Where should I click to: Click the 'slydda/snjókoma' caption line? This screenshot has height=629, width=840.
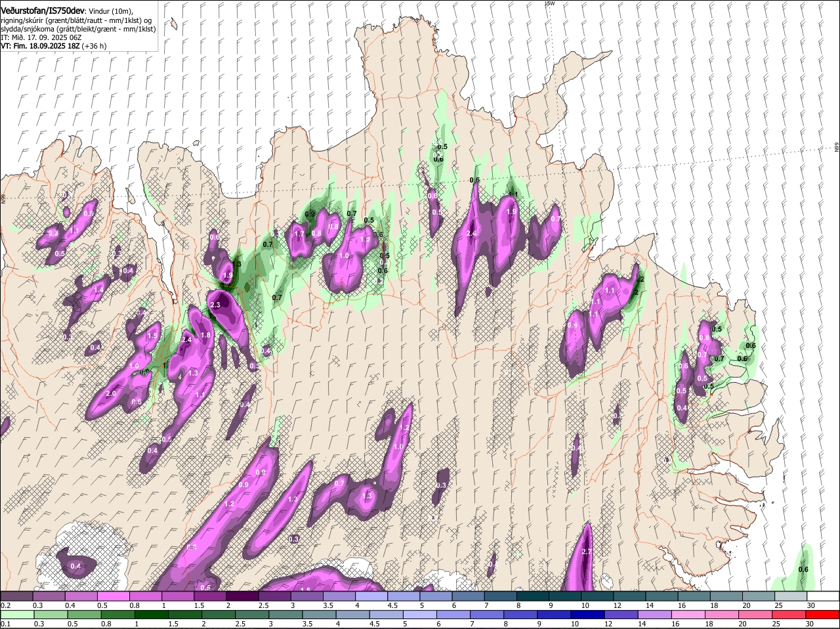pos(78,30)
